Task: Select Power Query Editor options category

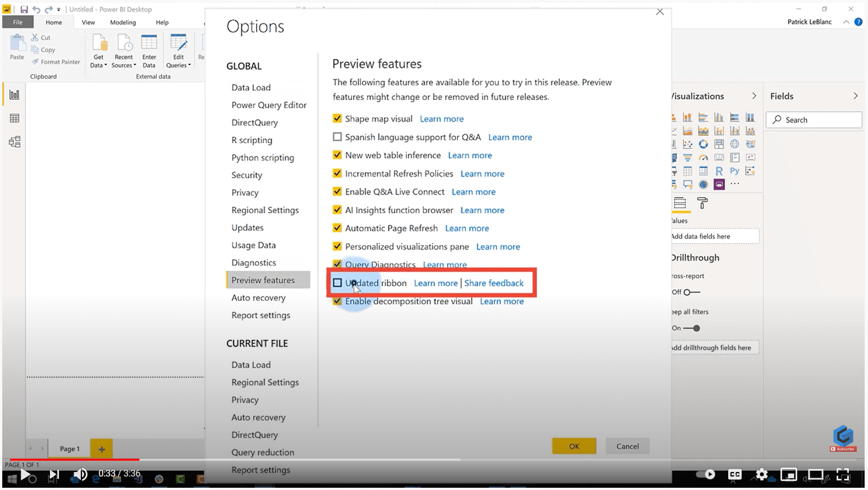Action: tap(269, 105)
